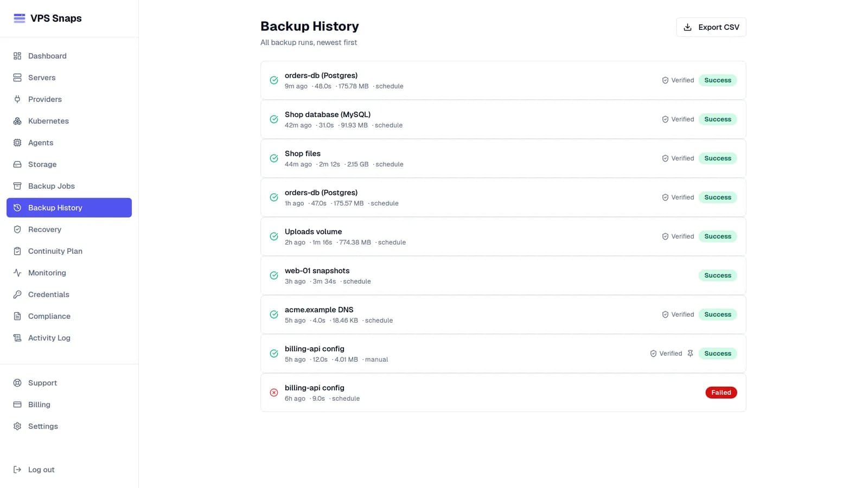Image resolution: width=868 pixels, height=488 pixels.
Task: Click the Backup Jobs archive icon
Action: pyautogui.click(x=17, y=186)
